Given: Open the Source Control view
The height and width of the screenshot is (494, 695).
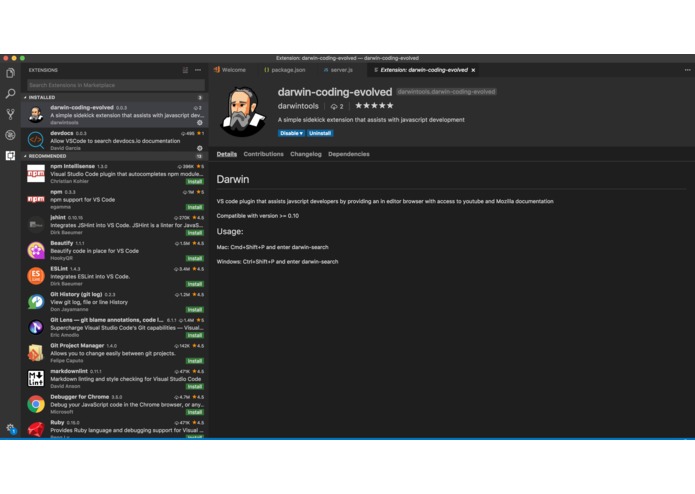Looking at the screenshot, I should 10,114.
